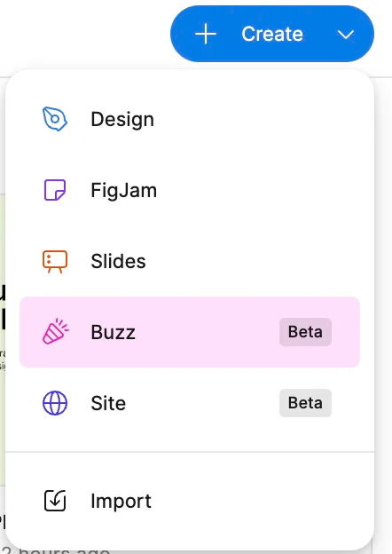
Task: Click the Buzz text label
Action: 113,332
